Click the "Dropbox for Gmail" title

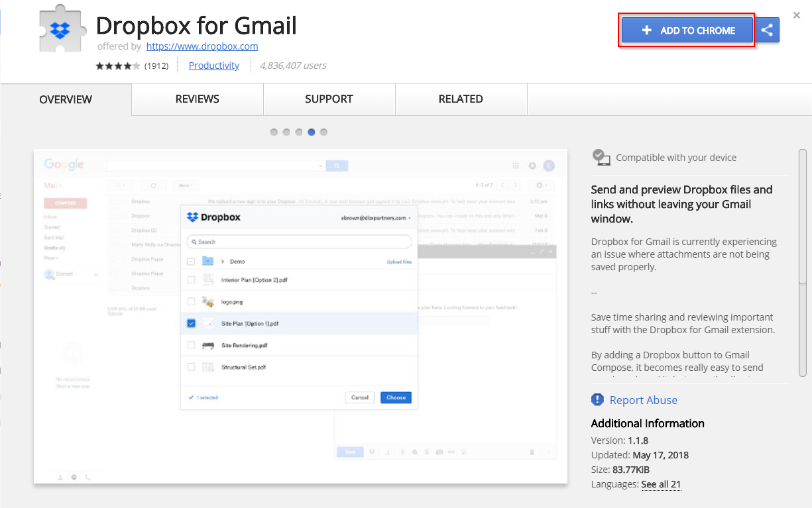click(196, 26)
